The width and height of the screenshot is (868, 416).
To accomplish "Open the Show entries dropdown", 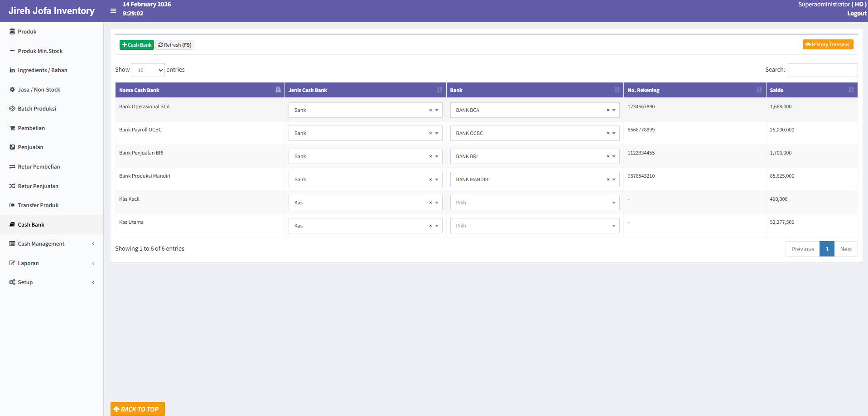I will [x=148, y=70].
